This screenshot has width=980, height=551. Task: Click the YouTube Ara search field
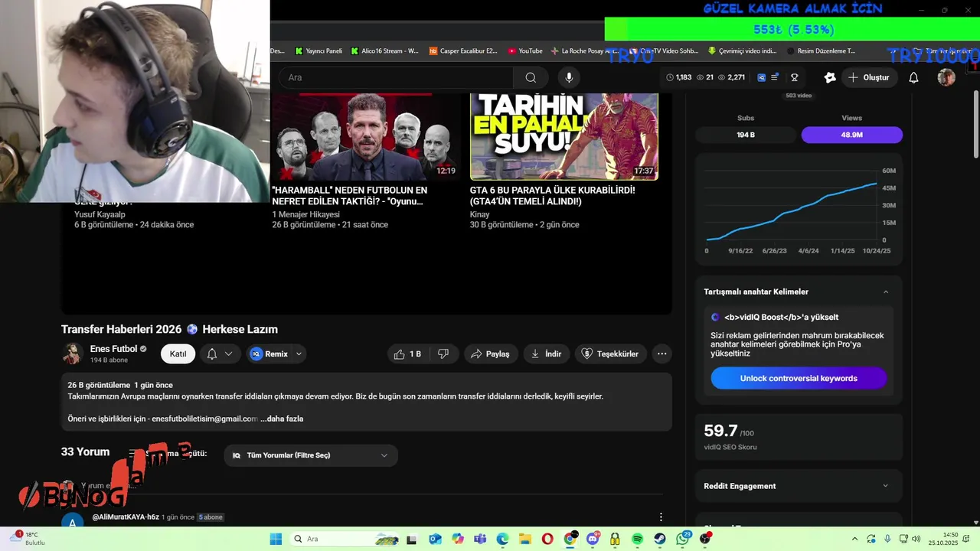tap(396, 77)
